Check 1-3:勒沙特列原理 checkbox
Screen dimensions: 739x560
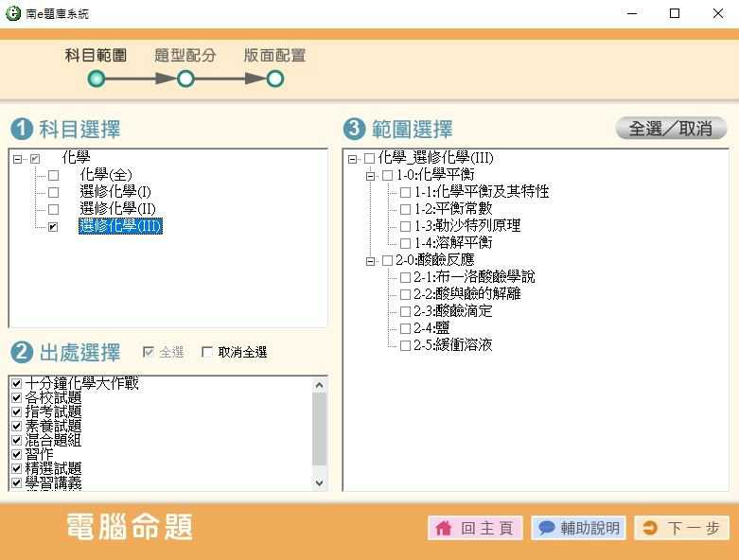405,226
